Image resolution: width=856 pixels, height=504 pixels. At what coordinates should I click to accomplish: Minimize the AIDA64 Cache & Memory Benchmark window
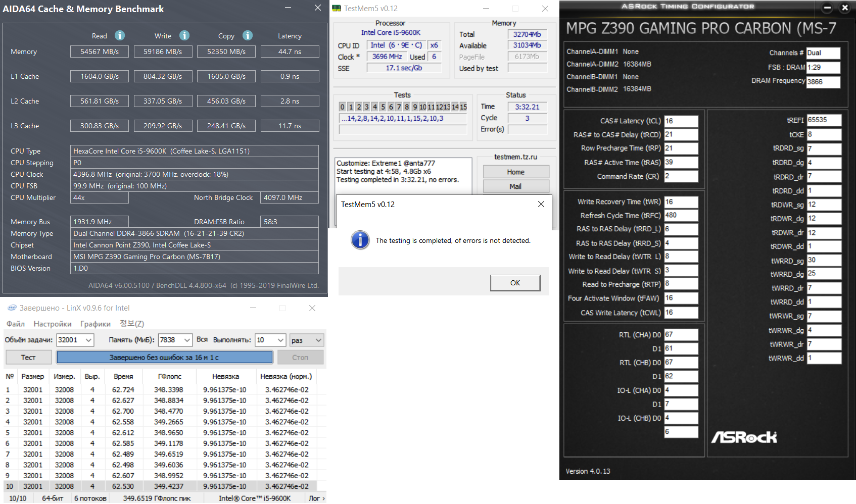click(x=288, y=8)
